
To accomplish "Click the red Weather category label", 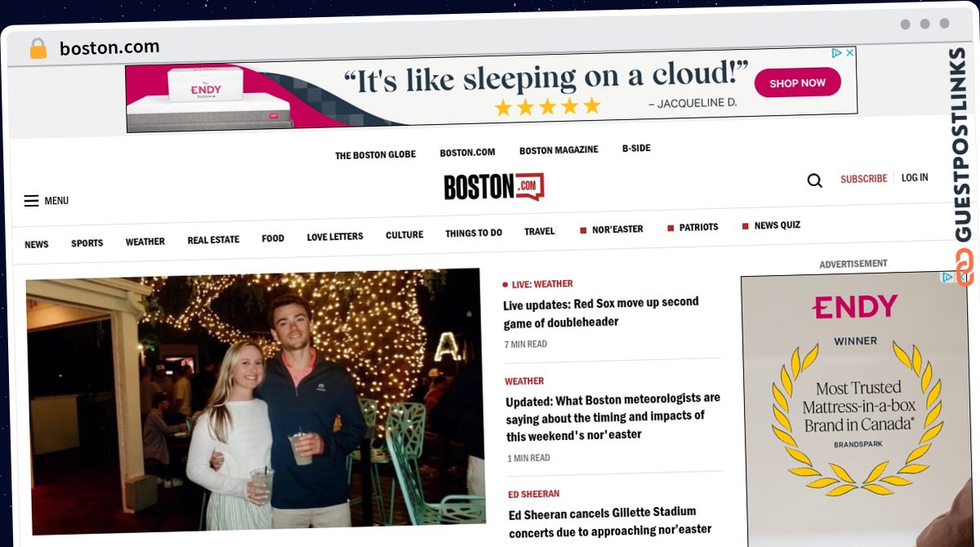I will coord(524,381).
